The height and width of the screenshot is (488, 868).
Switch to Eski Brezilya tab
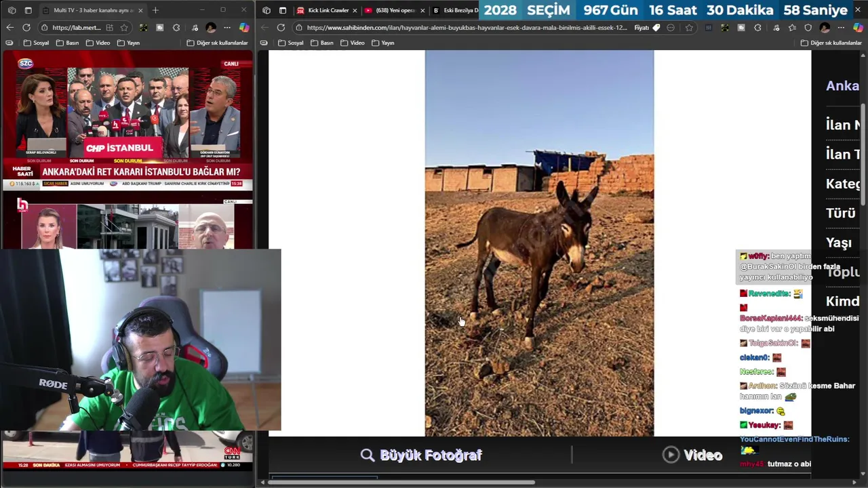(x=456, y=10)
